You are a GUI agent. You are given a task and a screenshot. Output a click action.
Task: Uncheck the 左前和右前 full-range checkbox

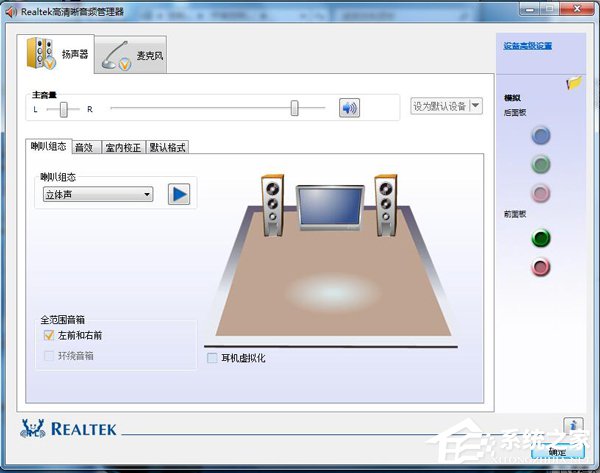click(49, 335)
